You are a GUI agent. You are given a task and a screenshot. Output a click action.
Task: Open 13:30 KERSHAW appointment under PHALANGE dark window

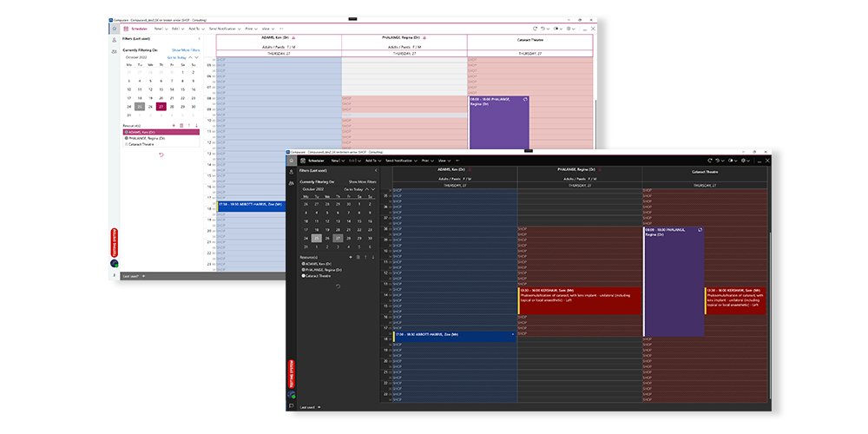click(579, 300)
